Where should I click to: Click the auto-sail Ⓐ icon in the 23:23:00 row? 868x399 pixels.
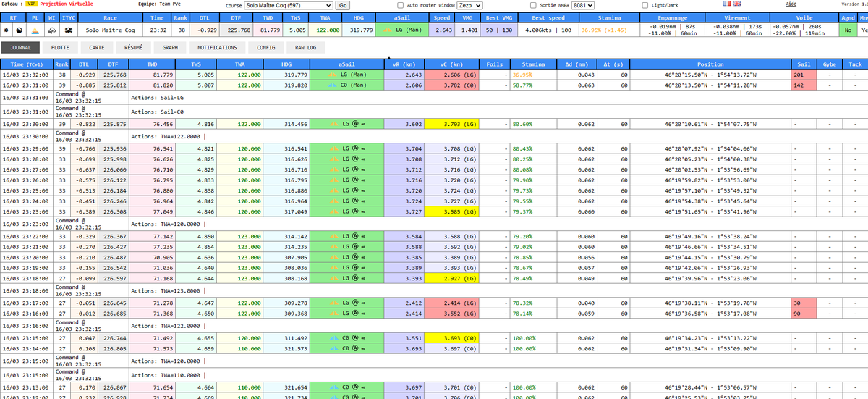(355, 211)
